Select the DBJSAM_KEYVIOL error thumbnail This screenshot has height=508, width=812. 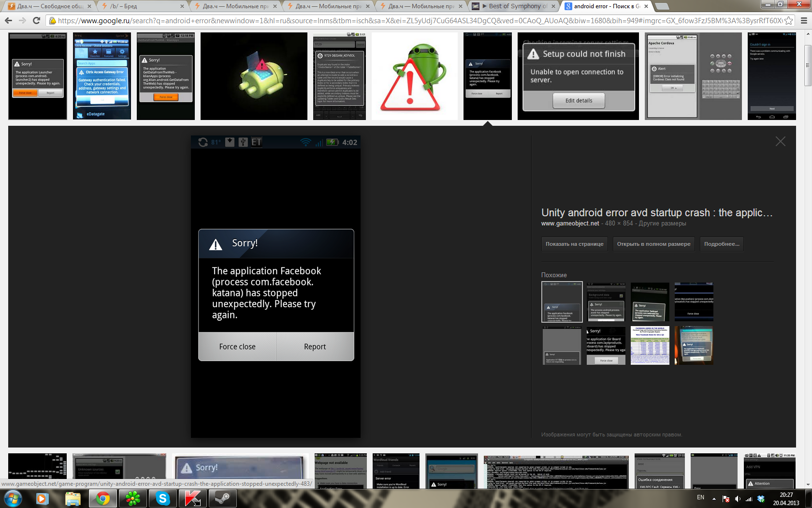tap(339, 76)
